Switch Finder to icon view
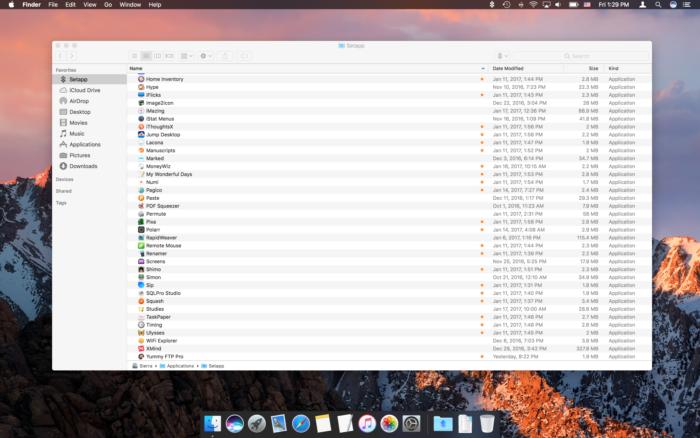 coord(134,56)
